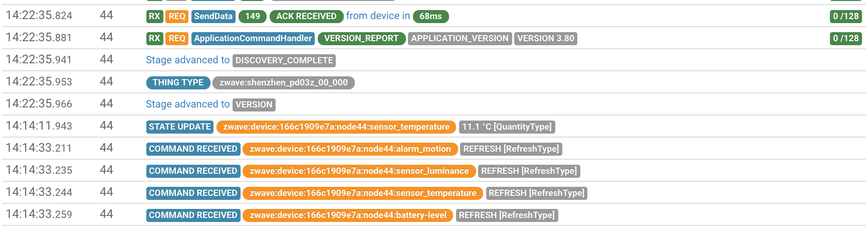Select the SendData label at 14:22:35.824
868x228 pixels.
[213, 16]
